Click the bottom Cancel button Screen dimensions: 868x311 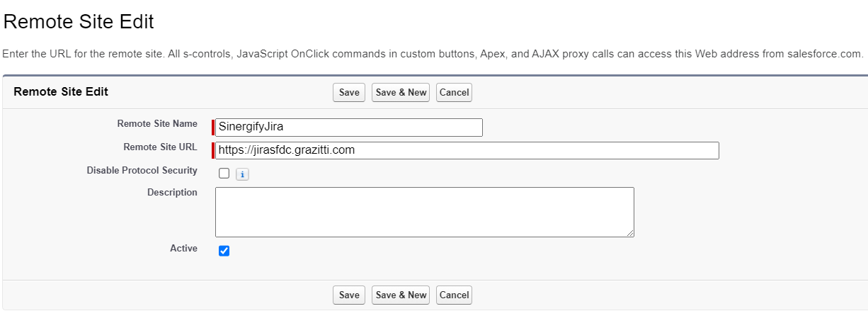pyautogui.click(x=454, y=295)
